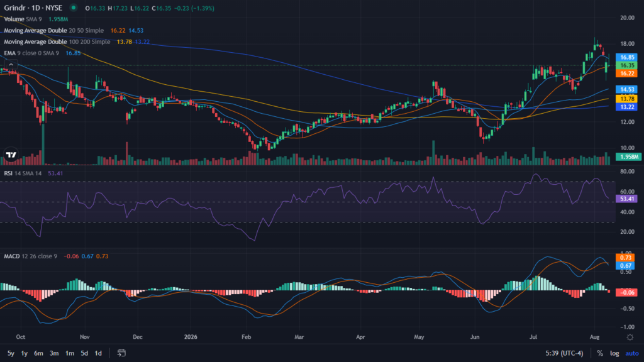Open timezone menu showing 5:39 (UTC-4)
644x362 pixels.
click(x=564, y=353)
